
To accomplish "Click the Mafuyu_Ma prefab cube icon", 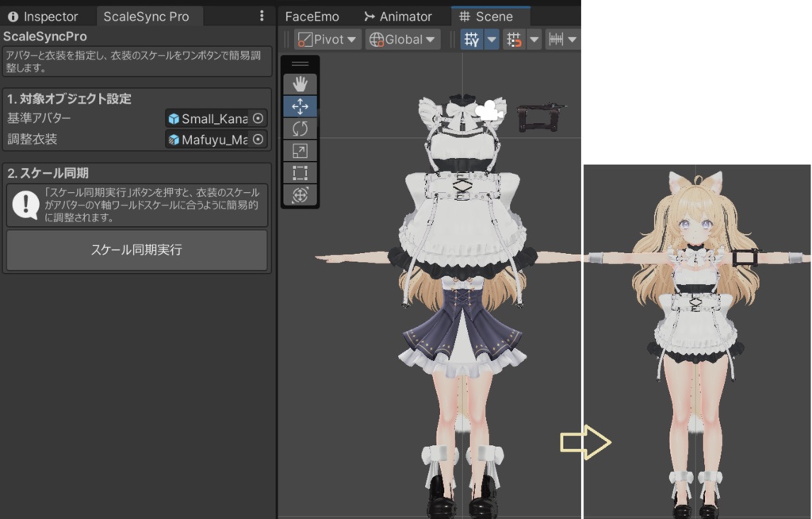I will click(x=174, y=140).
